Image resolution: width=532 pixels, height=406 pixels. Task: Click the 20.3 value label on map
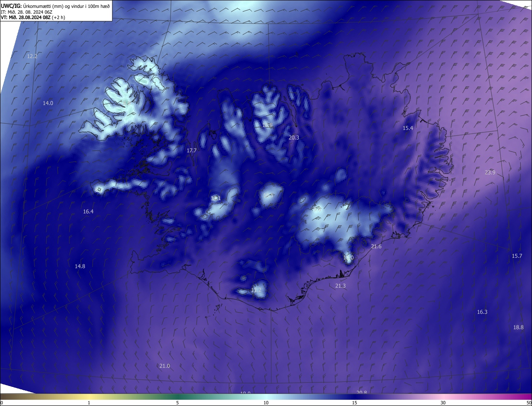click(294, 137)
